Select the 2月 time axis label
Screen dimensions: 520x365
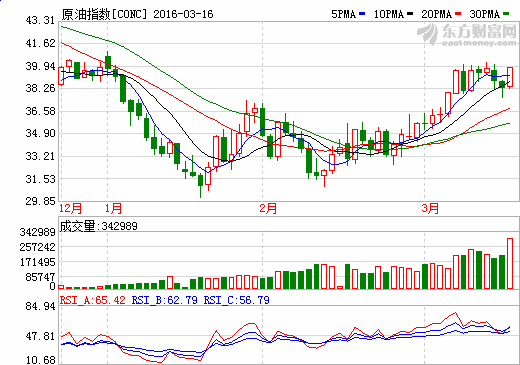click(x=268, y=208)
